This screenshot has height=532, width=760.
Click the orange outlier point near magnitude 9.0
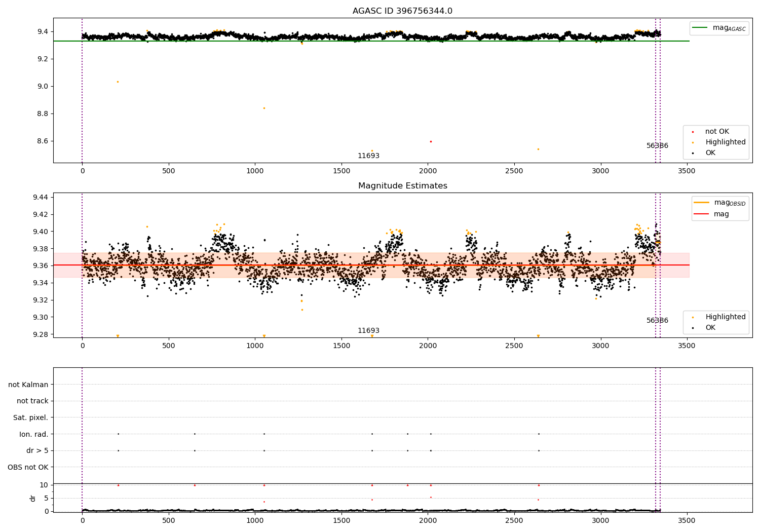118,82
